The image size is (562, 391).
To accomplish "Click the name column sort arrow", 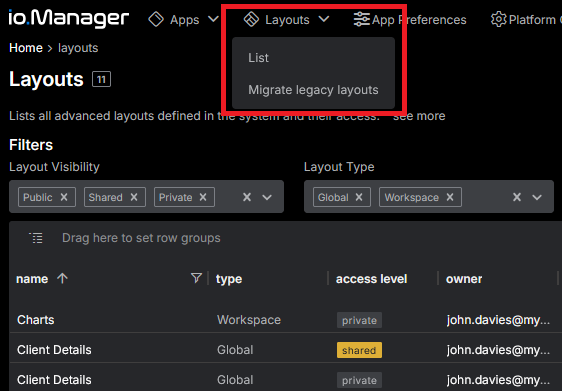I will tap(62, 278).
